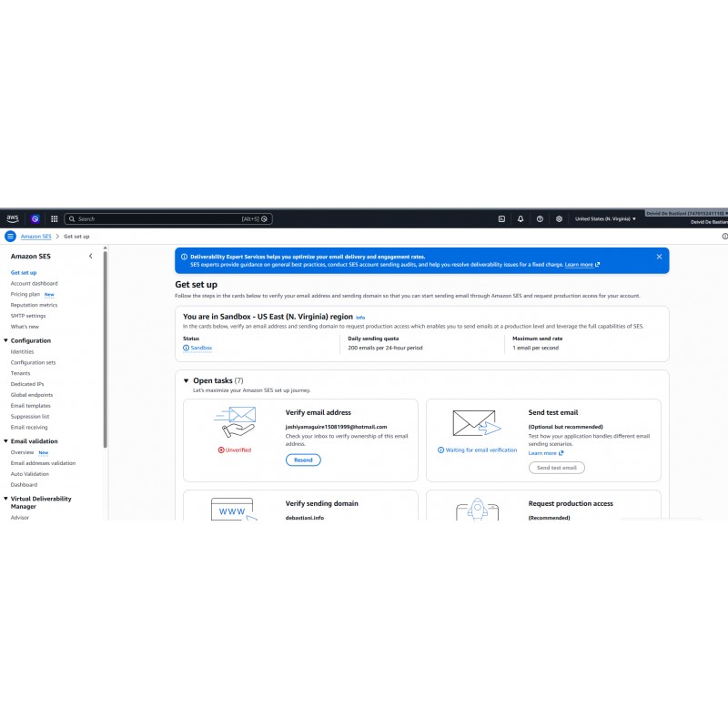Open Auto Validation in sidebar
This screenshot has width=728, height=728.
coord(30,474)
